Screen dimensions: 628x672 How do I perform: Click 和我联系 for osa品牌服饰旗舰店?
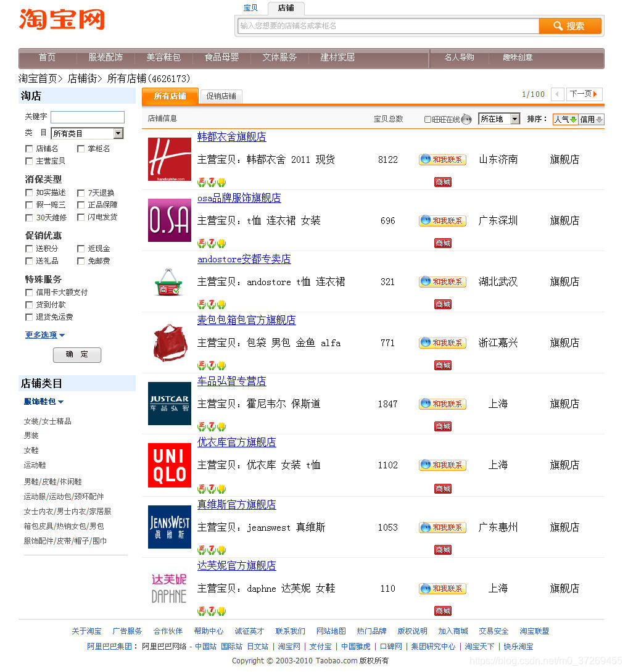click(x=442, y=221)
